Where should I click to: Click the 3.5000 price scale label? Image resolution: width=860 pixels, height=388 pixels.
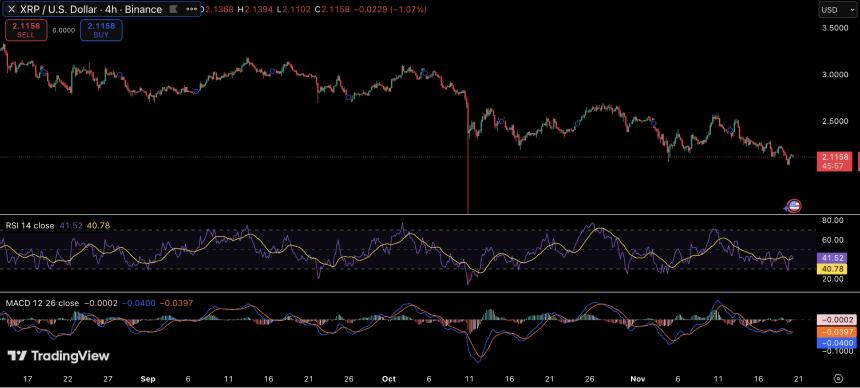pyautogui.click(x=835, y=27)
